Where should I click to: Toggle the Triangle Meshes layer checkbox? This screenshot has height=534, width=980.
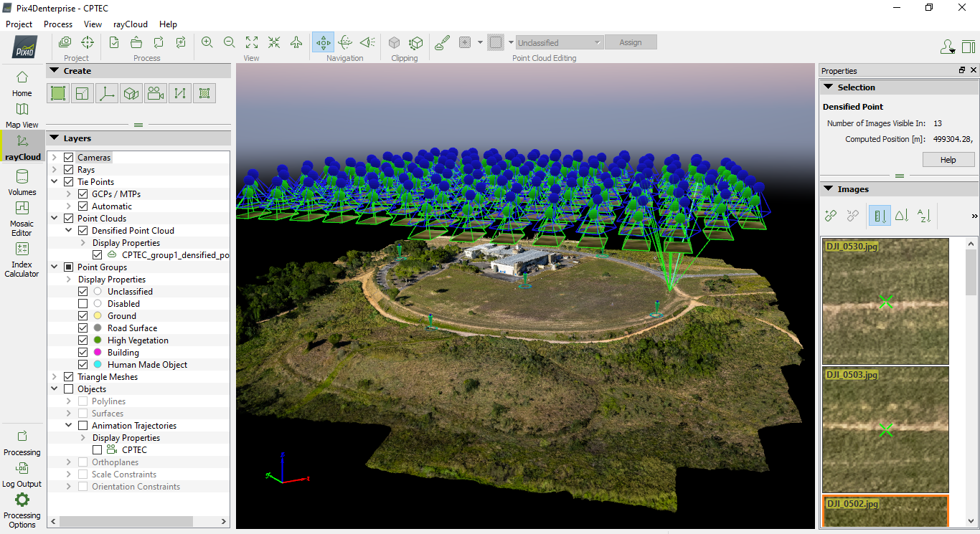pos(69,377)
